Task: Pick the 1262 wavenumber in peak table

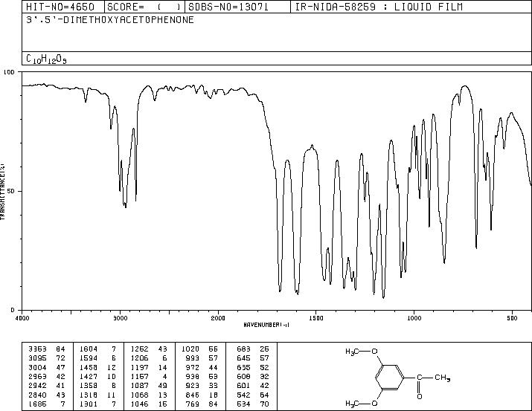Action: click(x=139, y=349)
